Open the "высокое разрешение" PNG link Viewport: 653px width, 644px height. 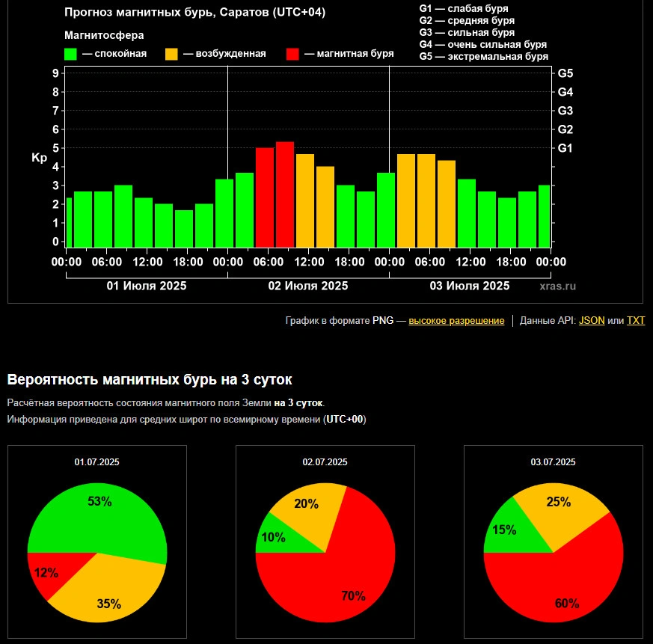[x=456, y=321]
